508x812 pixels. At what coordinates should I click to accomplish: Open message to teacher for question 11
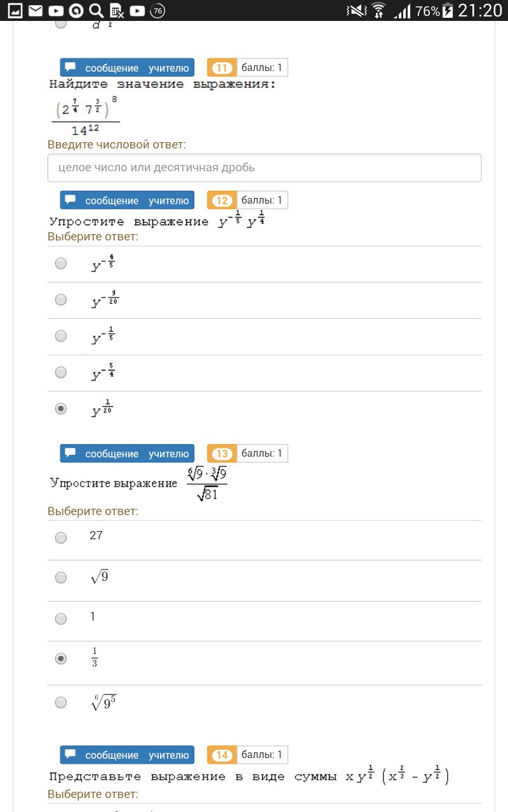127,68
